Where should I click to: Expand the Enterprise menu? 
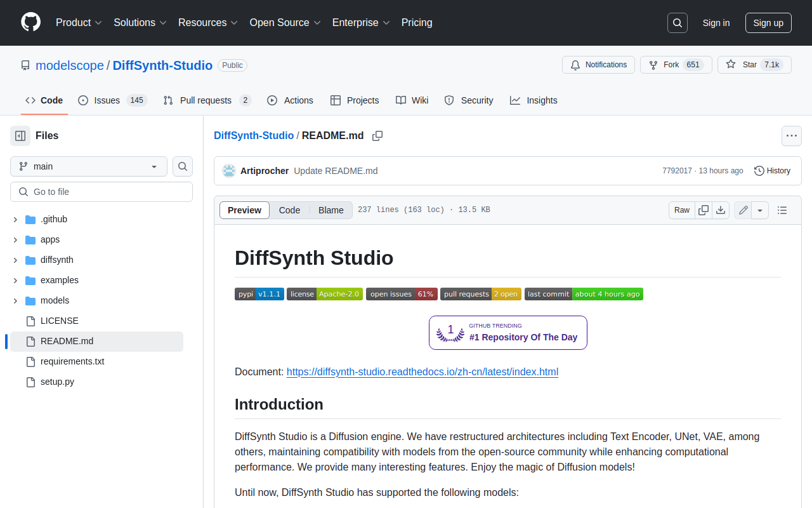coord(361,23)
